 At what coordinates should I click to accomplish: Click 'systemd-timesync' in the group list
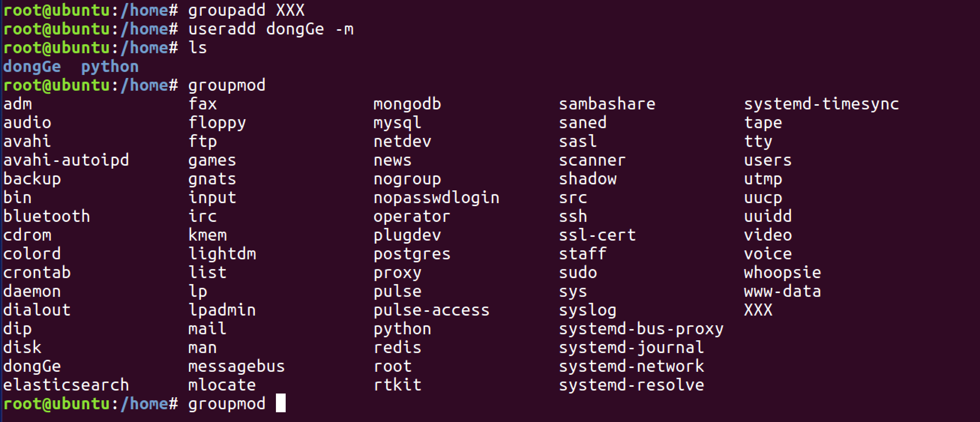[x=821, y=104]
